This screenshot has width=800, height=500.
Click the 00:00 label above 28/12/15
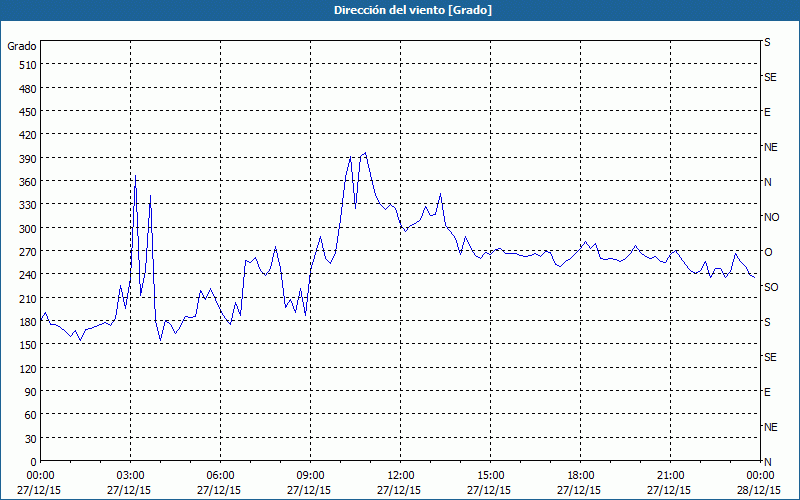click(760, 476)
